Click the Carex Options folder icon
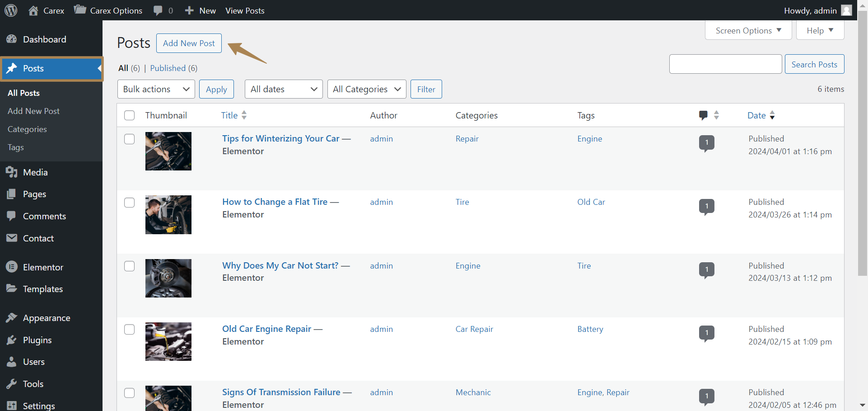The height and width of the screenshot is (411, 868). click(80, 10)
